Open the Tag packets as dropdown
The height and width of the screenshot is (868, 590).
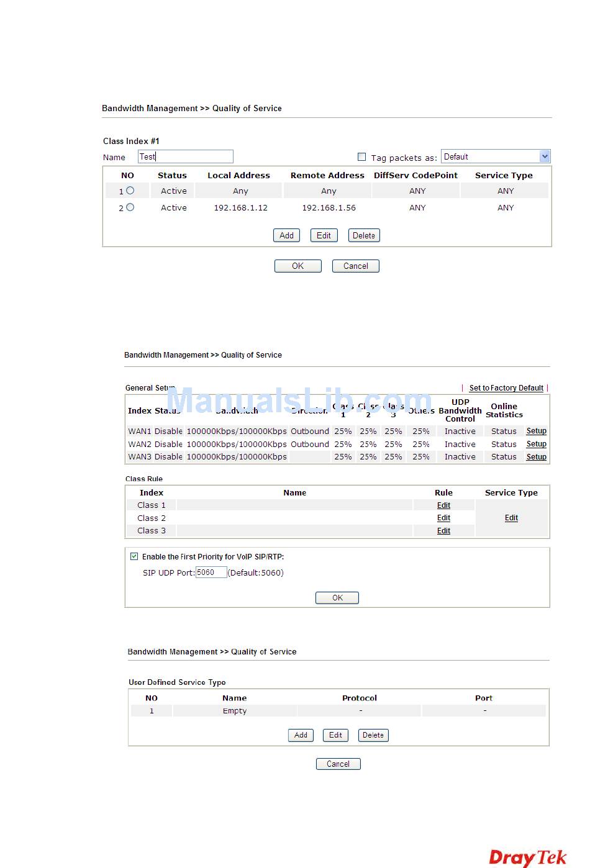[496, 156]
